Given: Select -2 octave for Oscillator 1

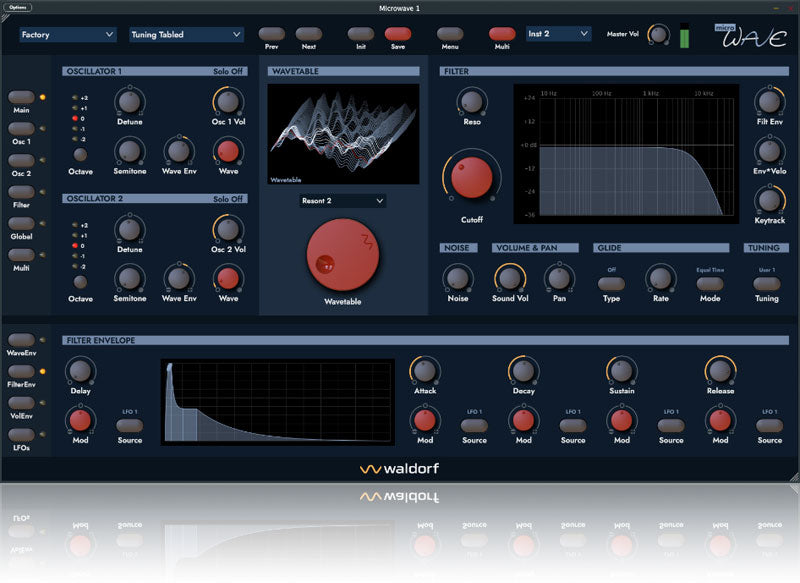Looking at the screenshot, I should (76, 139).
